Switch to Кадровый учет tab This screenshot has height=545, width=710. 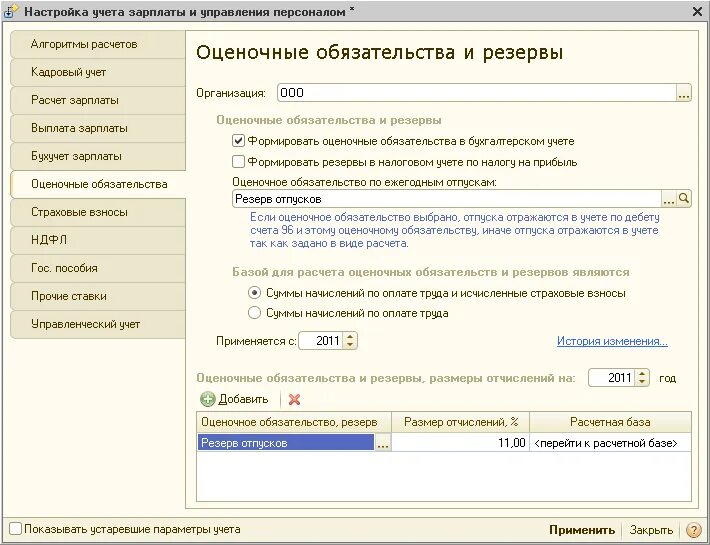[x=98, y=72]
